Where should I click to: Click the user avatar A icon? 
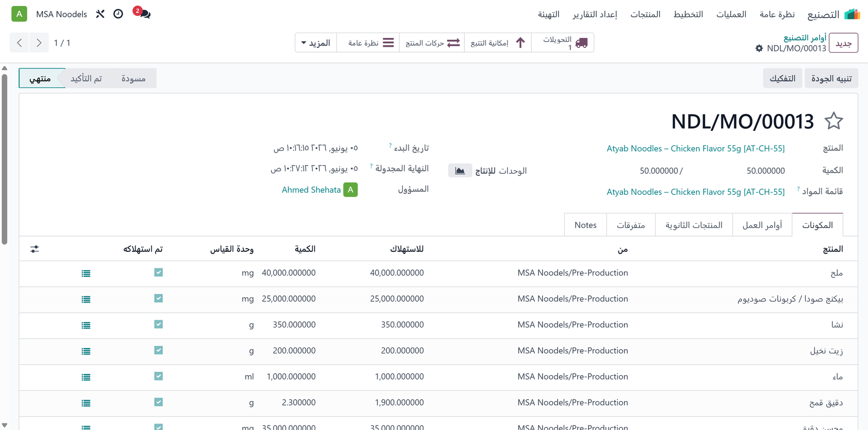tap(20, 14)
